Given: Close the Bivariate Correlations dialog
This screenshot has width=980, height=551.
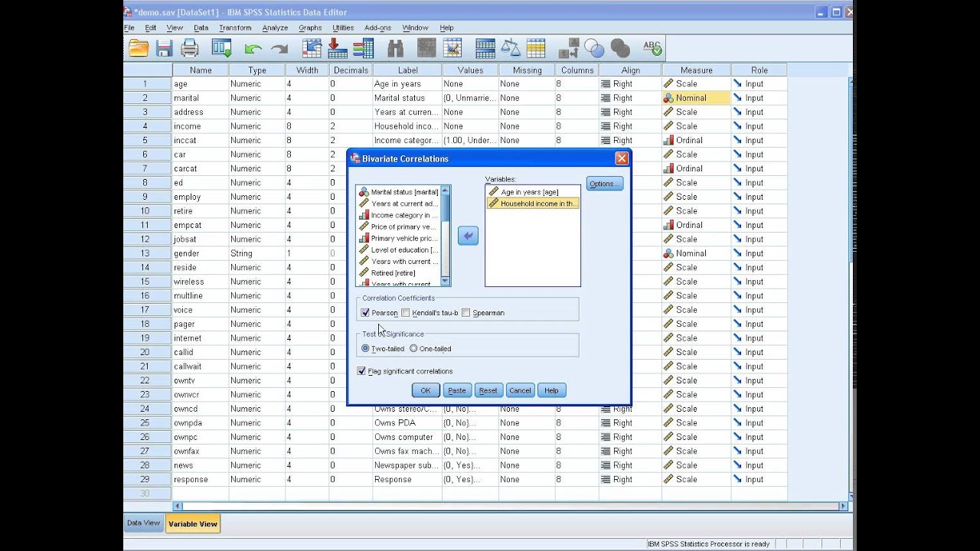Looking at the screenshot, I should (622, 158).
